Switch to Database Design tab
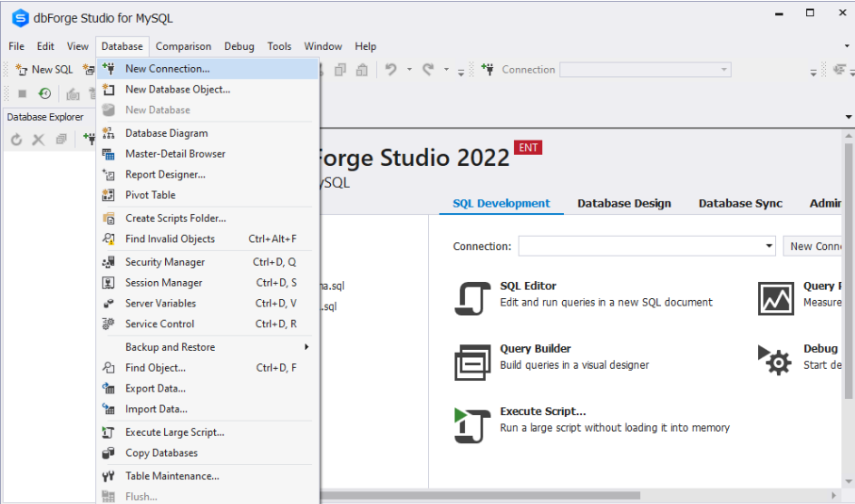The image size is (855, 504). pos(625,203)
